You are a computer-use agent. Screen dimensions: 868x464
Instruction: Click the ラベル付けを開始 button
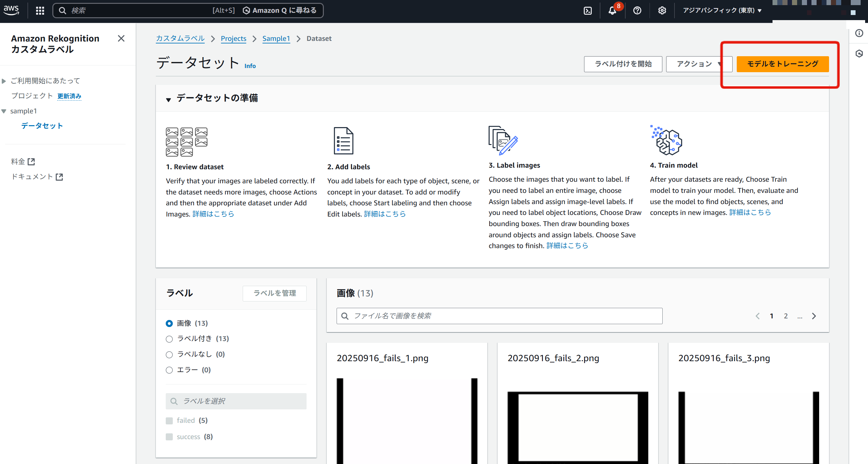[x=623, y=64]
